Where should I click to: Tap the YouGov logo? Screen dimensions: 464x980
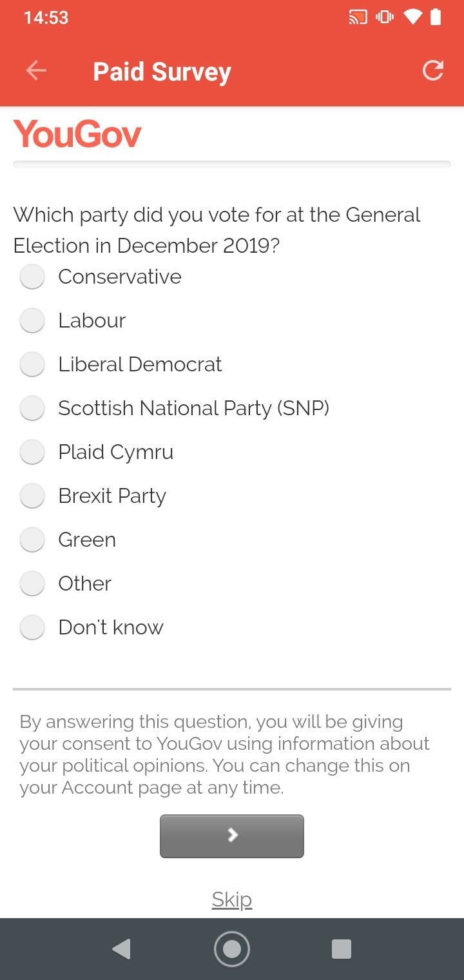coord(77,134)
